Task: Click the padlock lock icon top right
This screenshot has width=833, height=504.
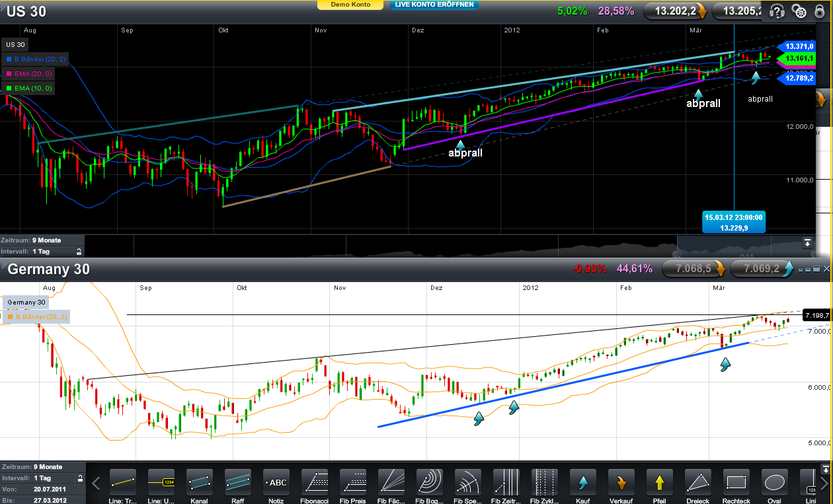Action: click(x=820, y=11)
